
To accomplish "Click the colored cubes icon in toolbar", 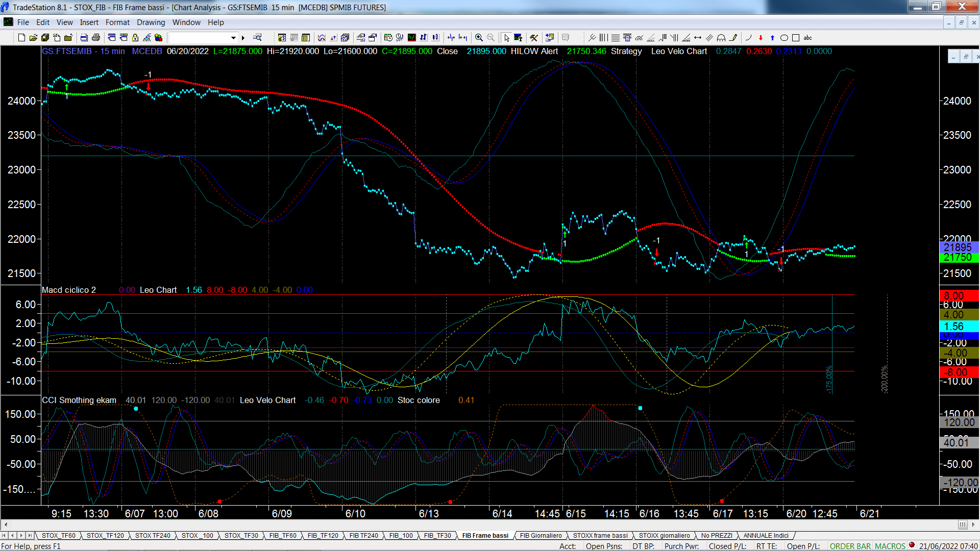I will (158, 38).
